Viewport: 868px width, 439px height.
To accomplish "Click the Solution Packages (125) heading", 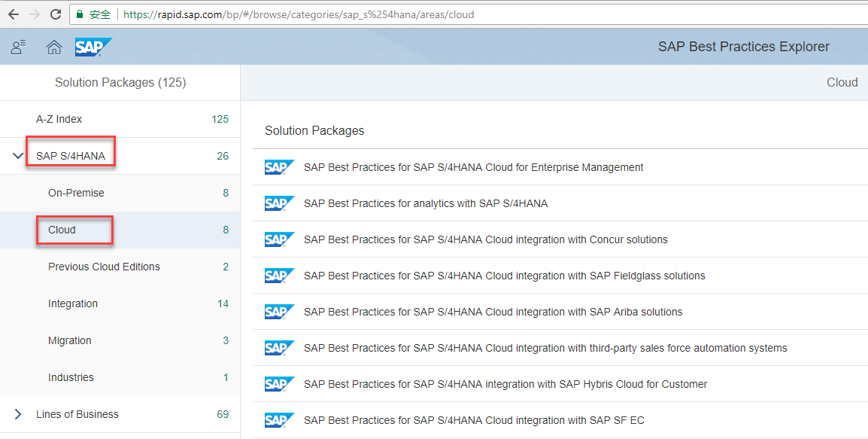I will tap(120, 83).
